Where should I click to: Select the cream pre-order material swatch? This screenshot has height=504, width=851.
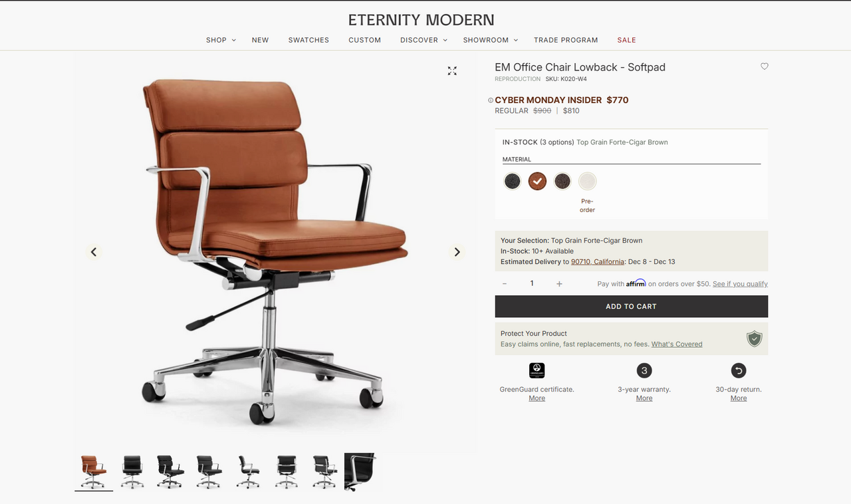(x=587, y=181)
